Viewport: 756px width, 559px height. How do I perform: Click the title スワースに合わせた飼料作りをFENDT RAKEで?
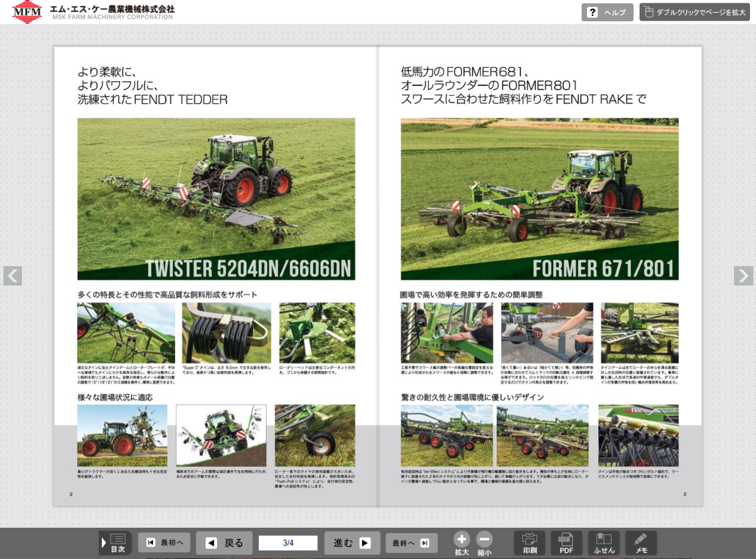[x=524, y=99]
